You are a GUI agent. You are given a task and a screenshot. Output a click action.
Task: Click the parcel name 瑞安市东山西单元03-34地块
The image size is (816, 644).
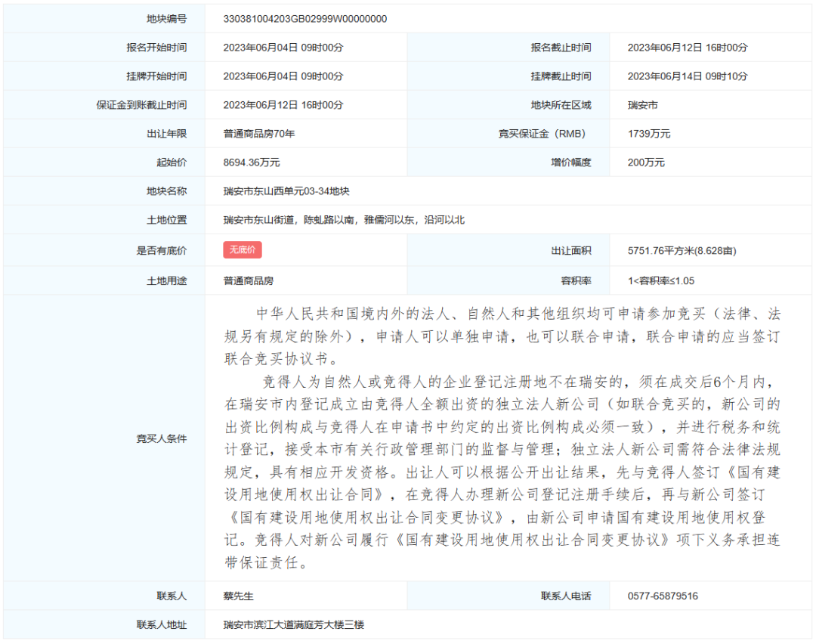[x=286, y=191]
